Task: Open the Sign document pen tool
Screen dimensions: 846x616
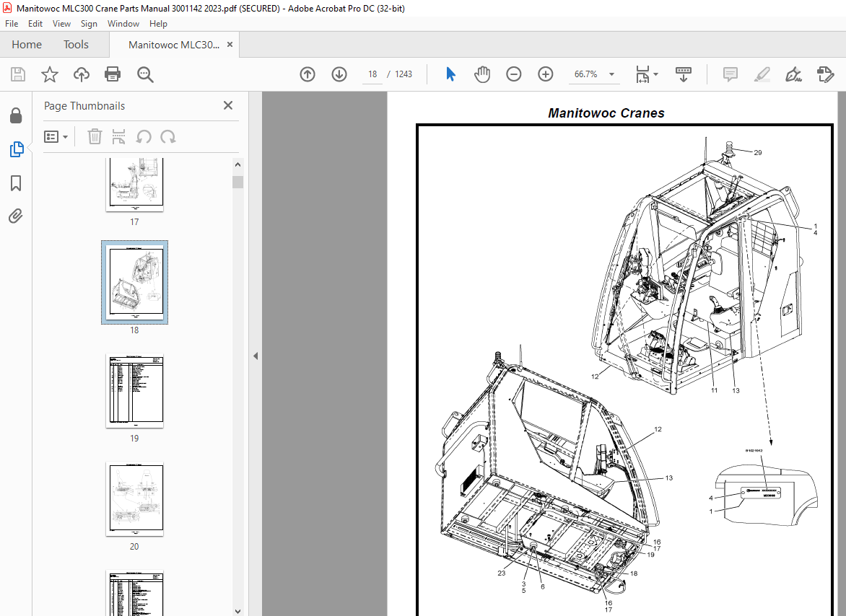Action: click(x=793, y=74)
